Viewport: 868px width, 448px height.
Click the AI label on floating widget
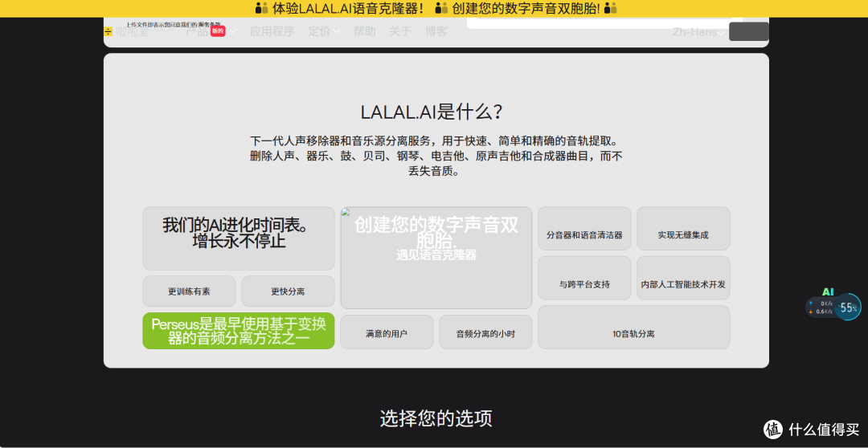[828, 291]
